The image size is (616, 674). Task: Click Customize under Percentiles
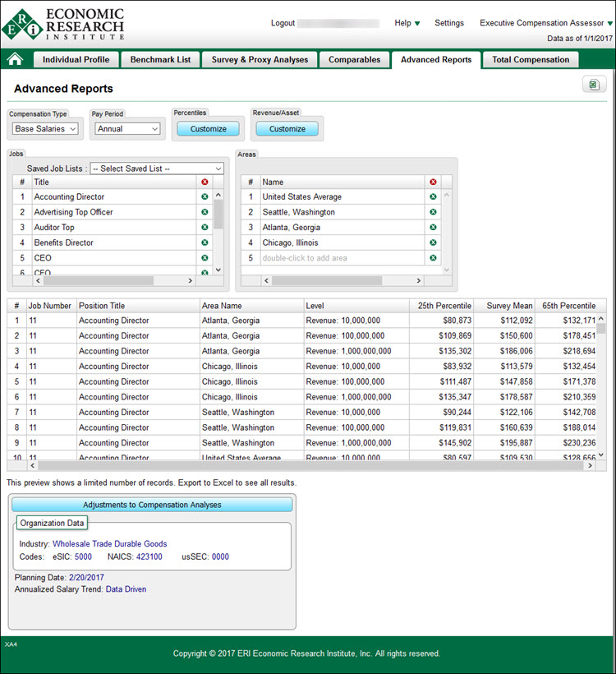(x=209, y=129)
